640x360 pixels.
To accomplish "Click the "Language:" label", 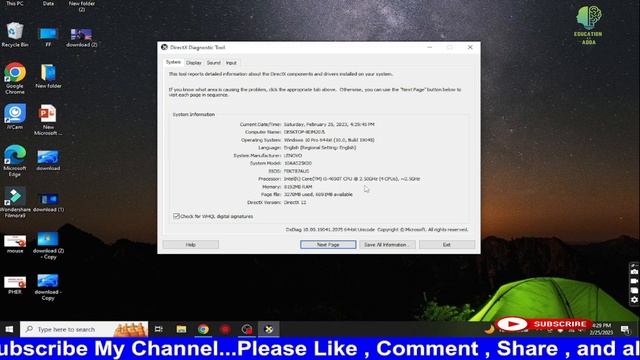I will [x=269, y=148].
